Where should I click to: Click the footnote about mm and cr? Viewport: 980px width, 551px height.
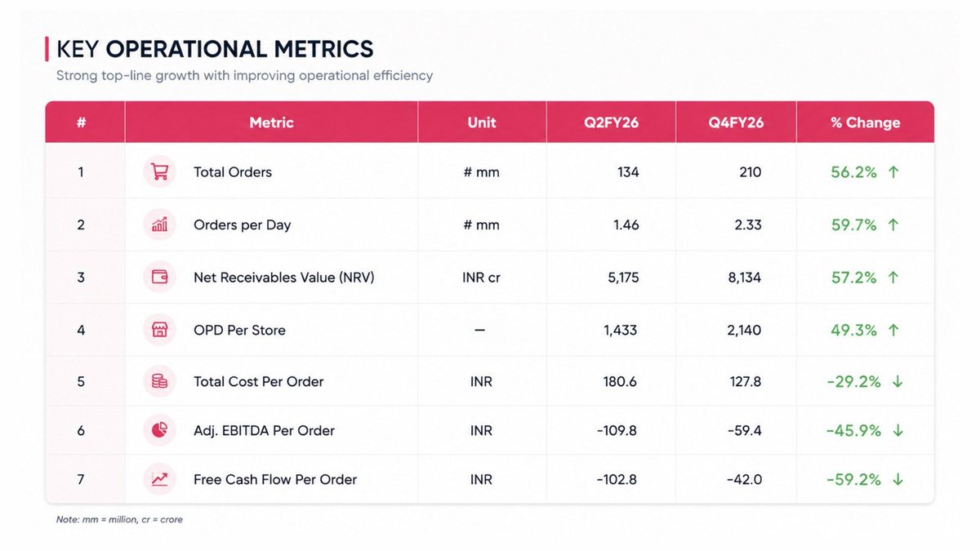pos(119,519)
